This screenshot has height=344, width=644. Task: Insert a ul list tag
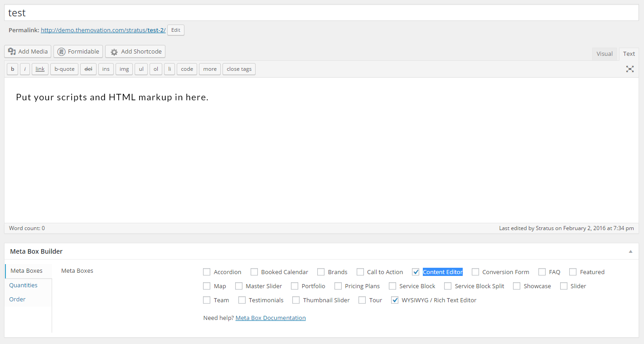tap(141, 69)
